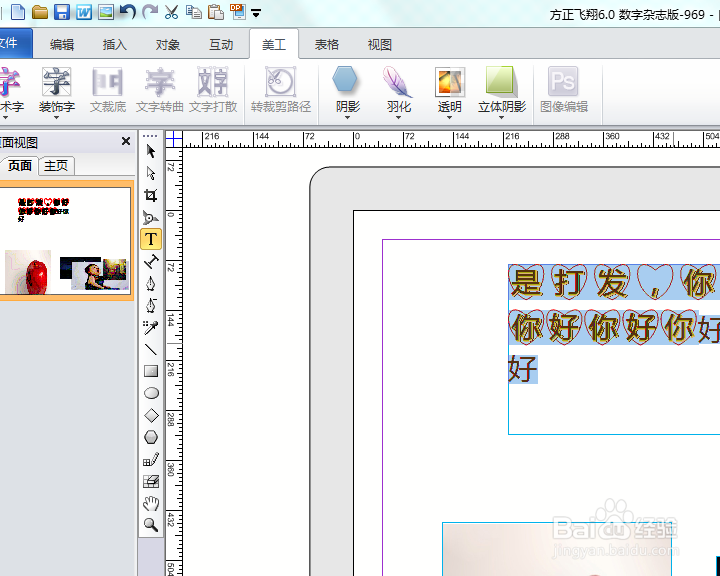Switch to the 插入 tab

(115, 45)
